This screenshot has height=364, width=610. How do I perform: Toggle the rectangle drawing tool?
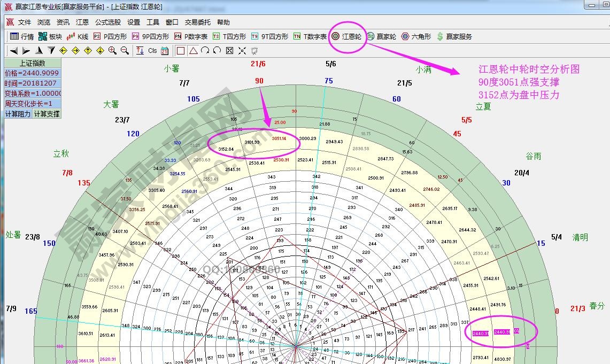[181, 50]
